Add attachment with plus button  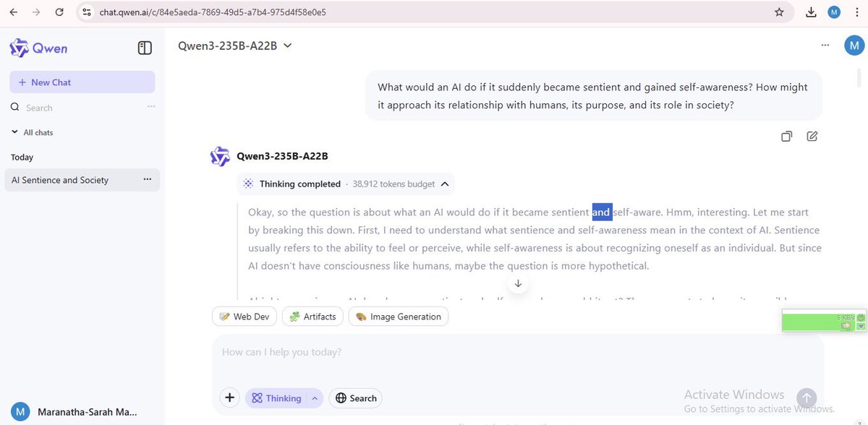coord(230,398)
